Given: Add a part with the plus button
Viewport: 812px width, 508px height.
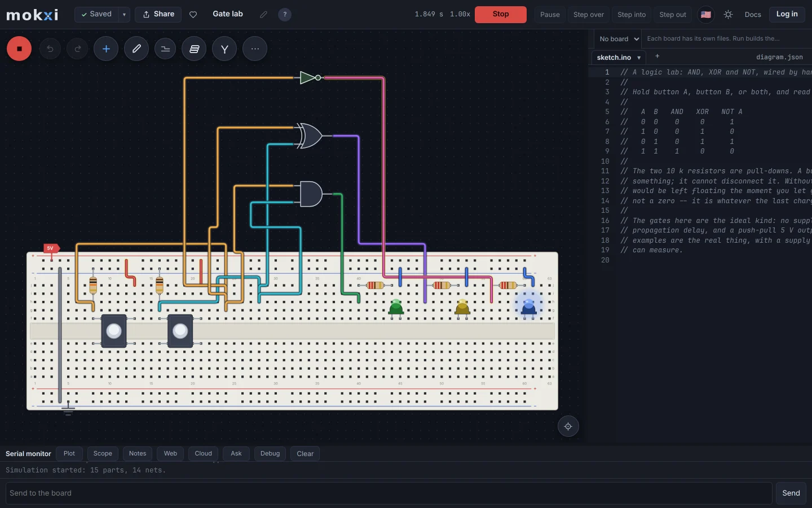Looking at the screenshot, I should coord(106,49).
